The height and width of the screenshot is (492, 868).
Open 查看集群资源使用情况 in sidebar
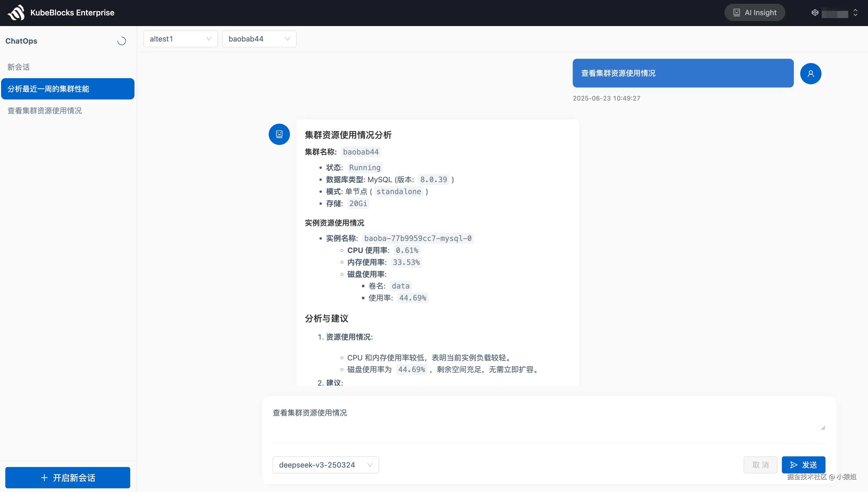(x=45, y=111)
